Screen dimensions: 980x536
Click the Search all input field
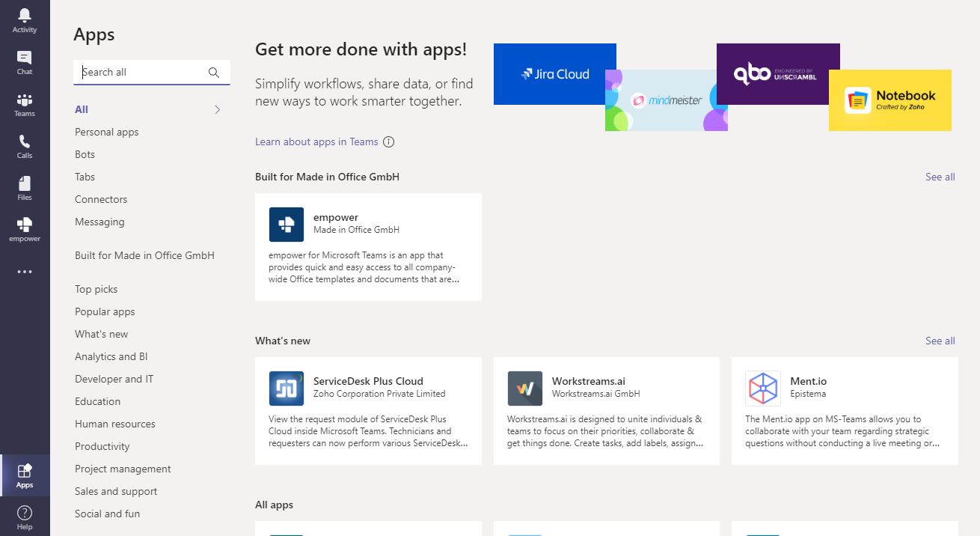[142, 73]
